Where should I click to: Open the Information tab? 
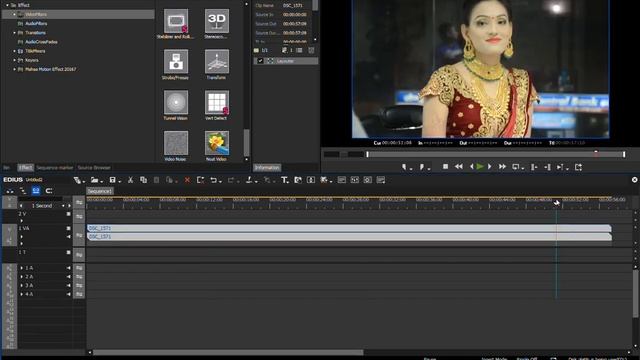coord(267,168)
